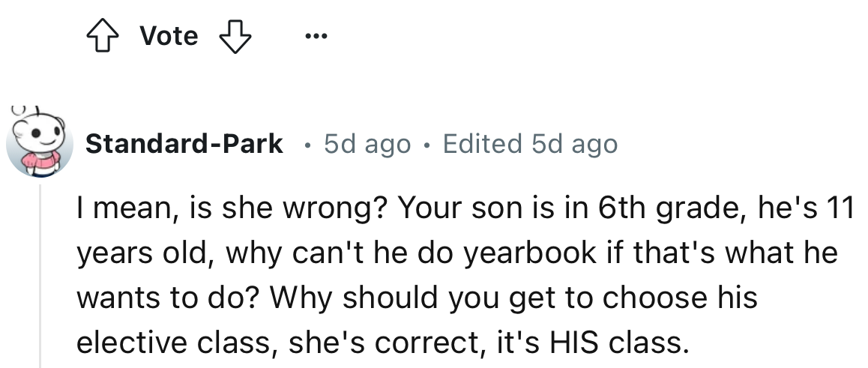Open the three-dot more options menu
This screenshot has width=868, height=368.
point(315,36)
